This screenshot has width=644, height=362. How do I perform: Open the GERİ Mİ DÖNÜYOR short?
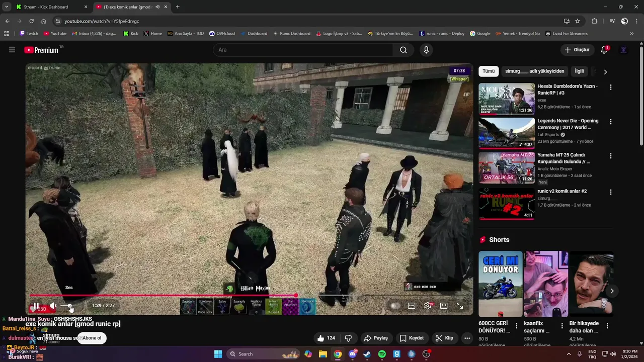click(x=501, y=284)
